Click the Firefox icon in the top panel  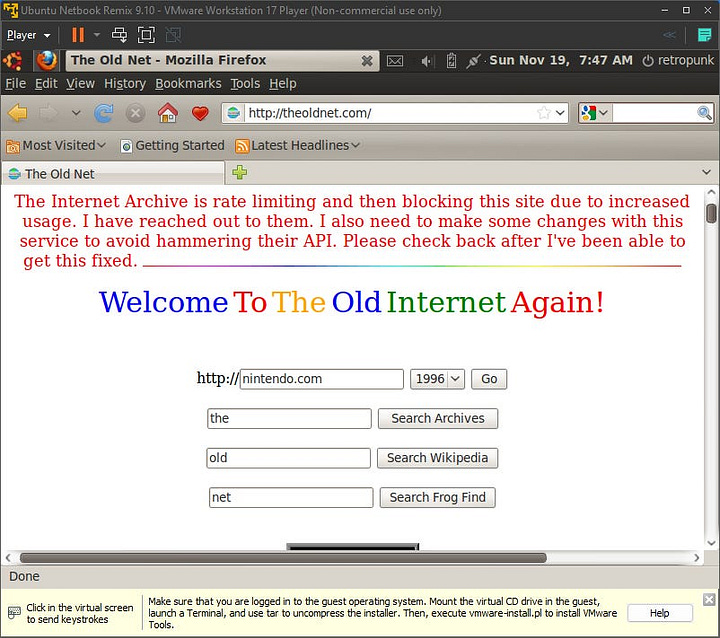tap(46, 61)
